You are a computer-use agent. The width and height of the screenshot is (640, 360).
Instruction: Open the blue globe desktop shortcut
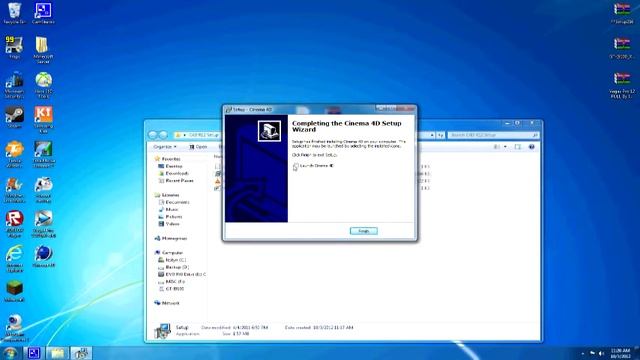click(43, 256)
